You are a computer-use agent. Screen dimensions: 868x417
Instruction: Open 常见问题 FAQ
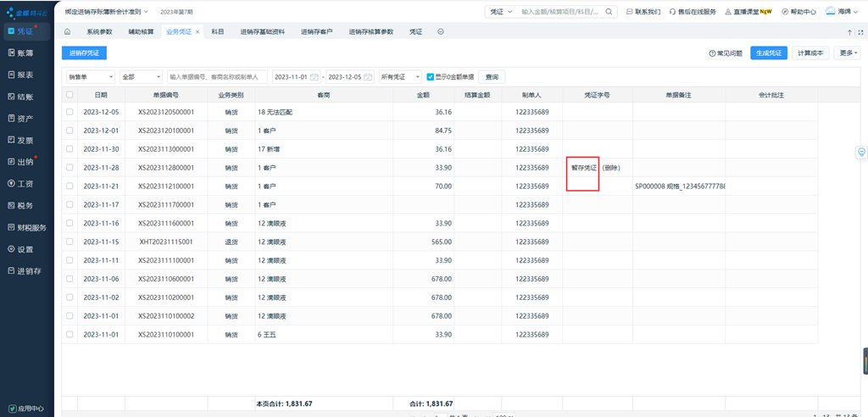click(x=726, y=53)
